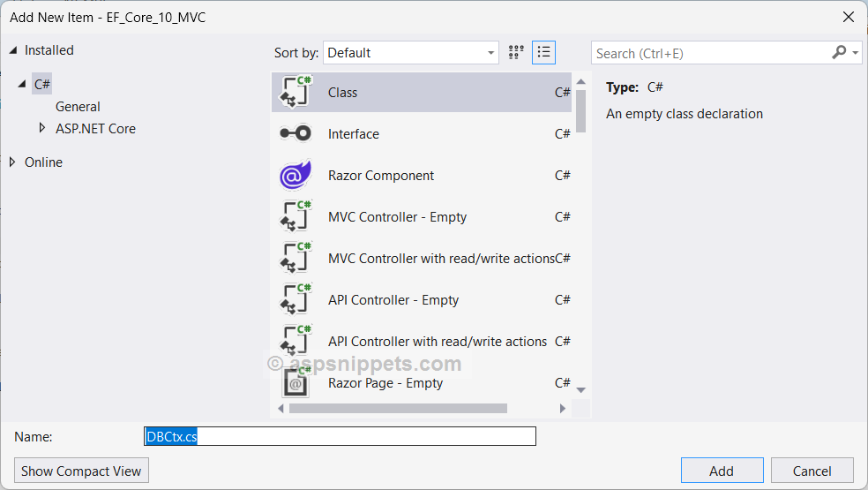Select the Interface template icon
The width and height of the screenshot is (868, 490).
click(x=296, y=133)
